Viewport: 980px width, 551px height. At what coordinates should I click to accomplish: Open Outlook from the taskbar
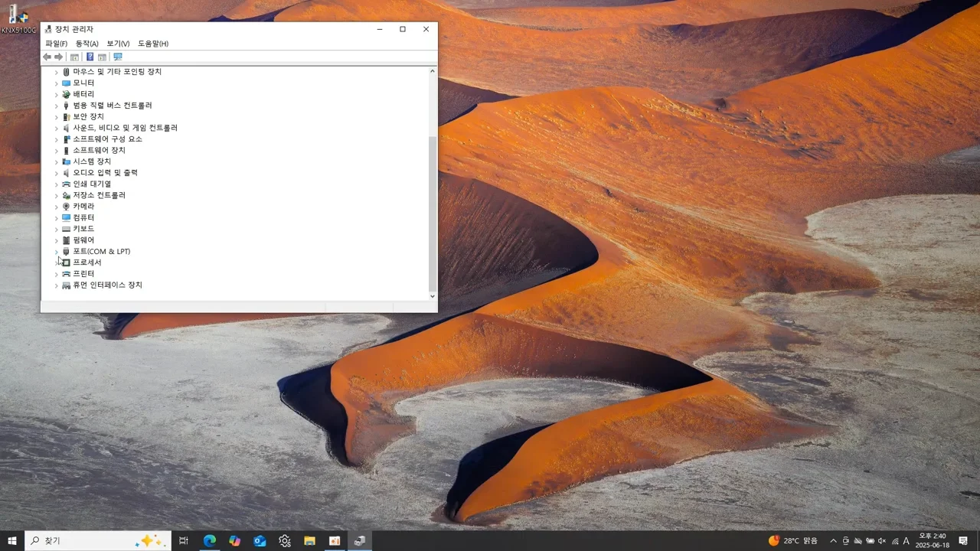(260, 541)
